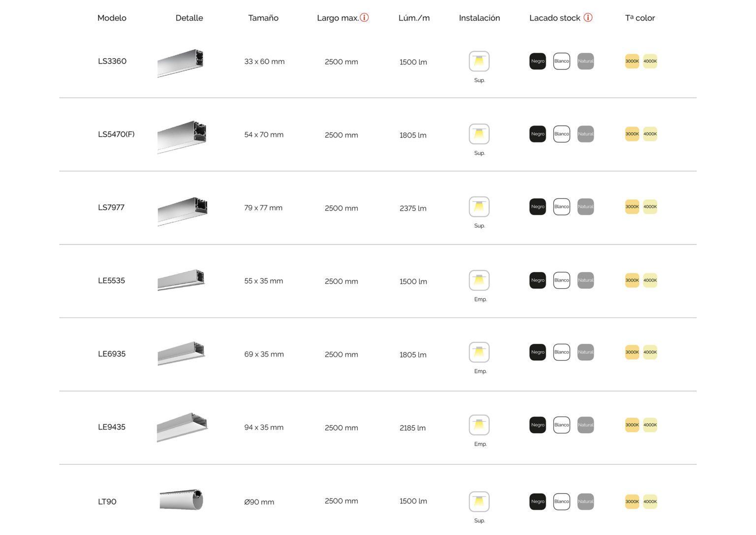The height and width of the screenshot is (535, 756).
Task: Click the LS3360 surface installation icon
Action: [x=479, y=61]
